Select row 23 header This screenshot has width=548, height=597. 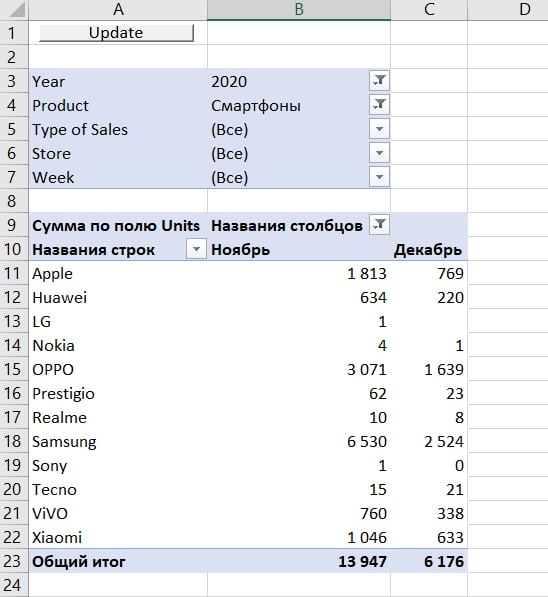(14, 561)
